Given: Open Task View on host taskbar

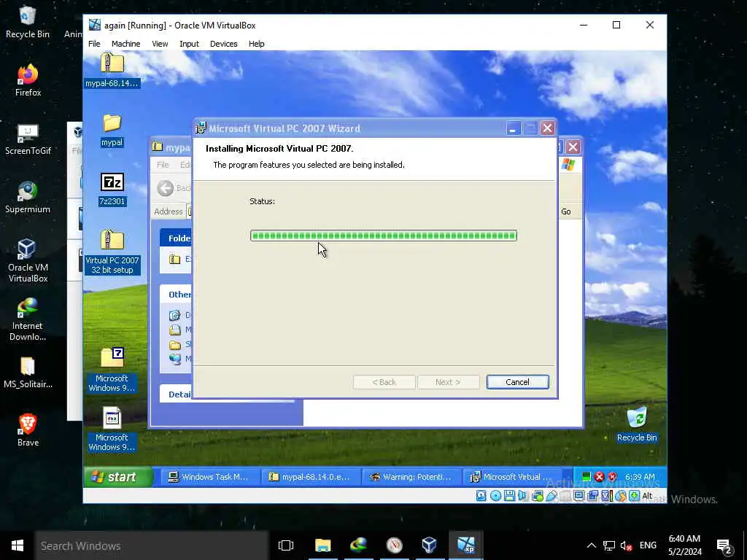Looking at the screenshot, I should tap(286, 545).
